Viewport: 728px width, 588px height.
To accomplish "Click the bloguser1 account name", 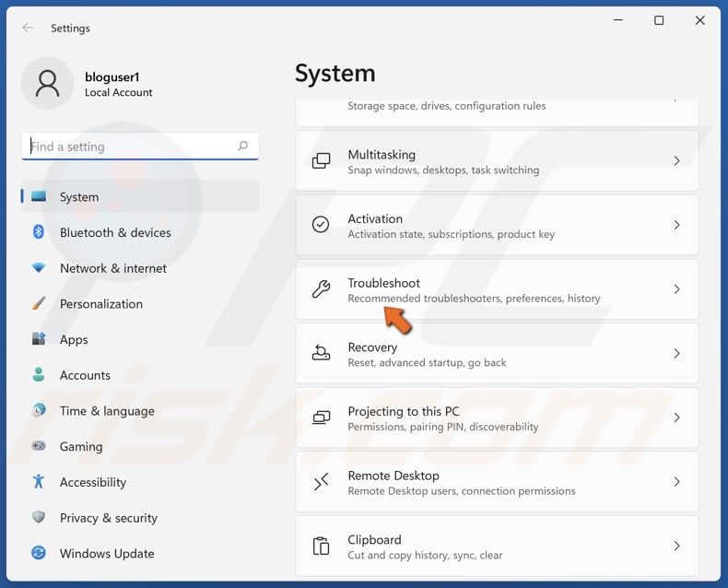I will (x=112, y=77).
